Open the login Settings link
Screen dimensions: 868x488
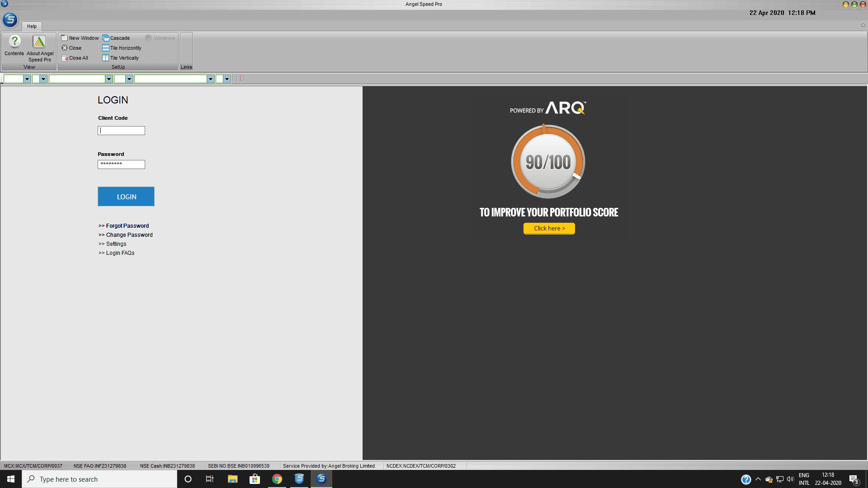click(113, 244)
